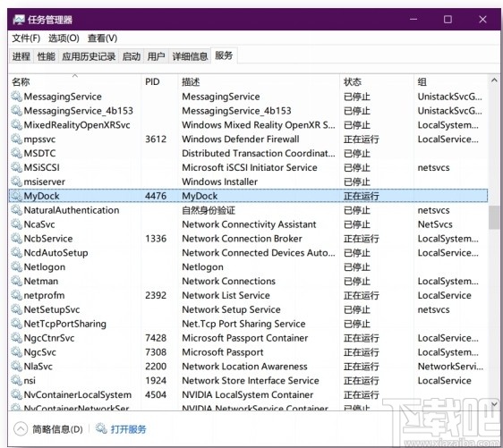Click the gear icon beside NcbService
Screen dimensions: 503x448
coord(16,239)
